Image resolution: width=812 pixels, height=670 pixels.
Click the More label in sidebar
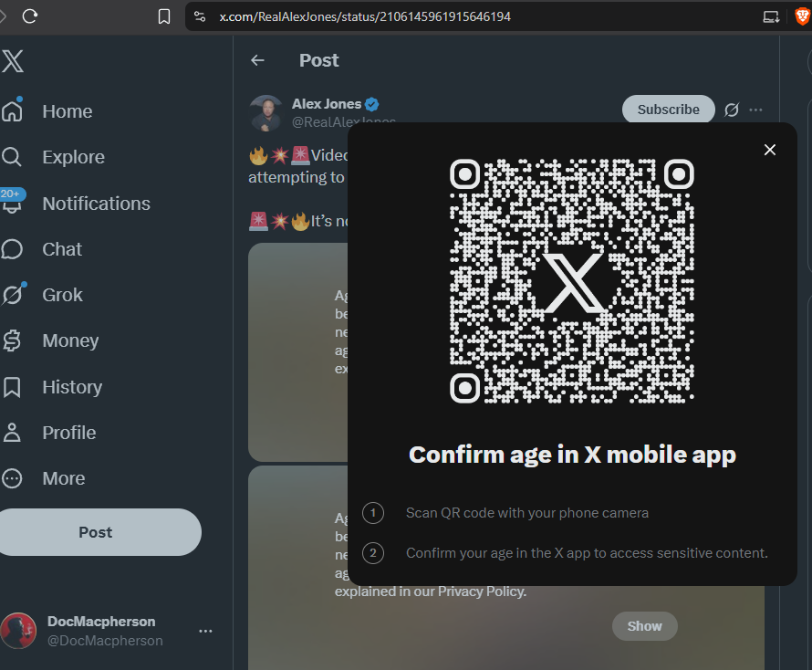[x=64, y=478]
